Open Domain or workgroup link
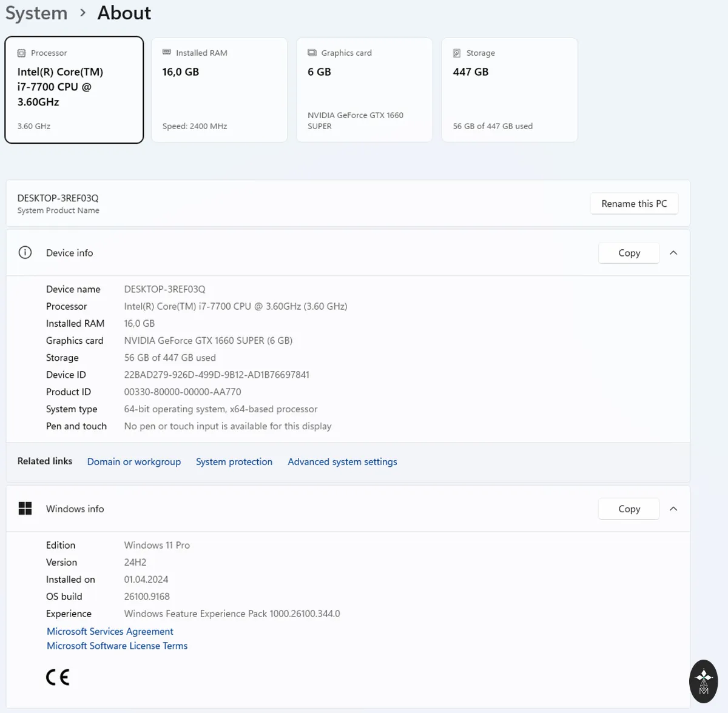This screenshot has width=728, height=713. coord(134,461)
